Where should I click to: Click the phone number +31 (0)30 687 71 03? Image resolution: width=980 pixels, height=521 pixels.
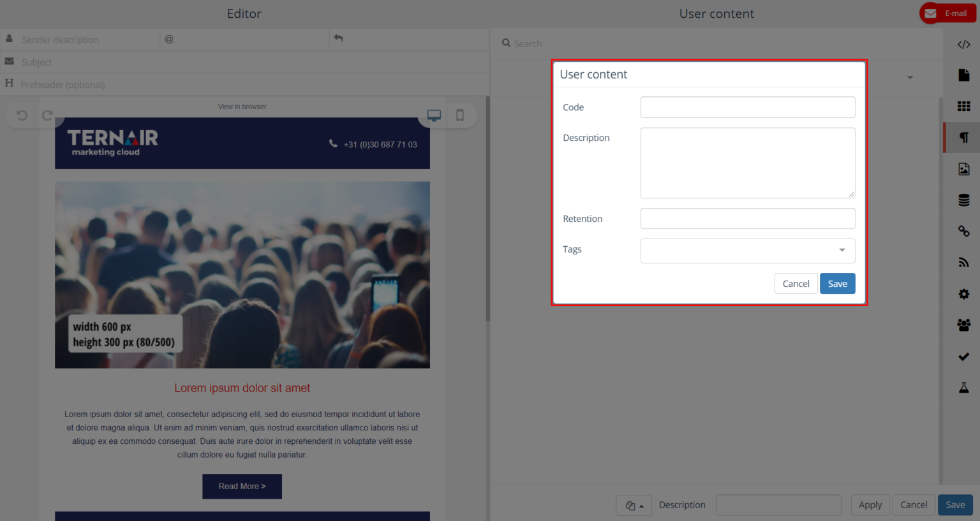[x=380, y=145]
